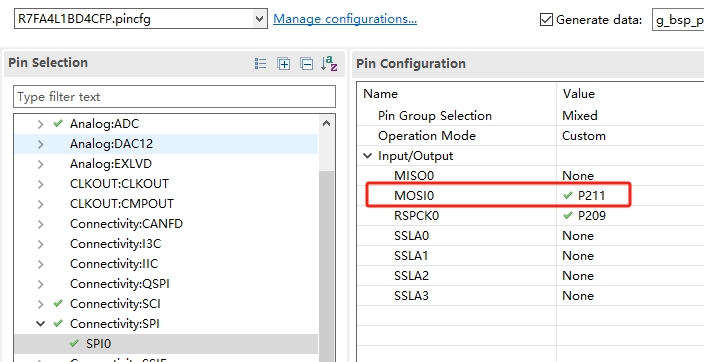Expand the CLKOUT:CLKOUT tree node
This screenshot has width=704, height=362.
(40, 184)
